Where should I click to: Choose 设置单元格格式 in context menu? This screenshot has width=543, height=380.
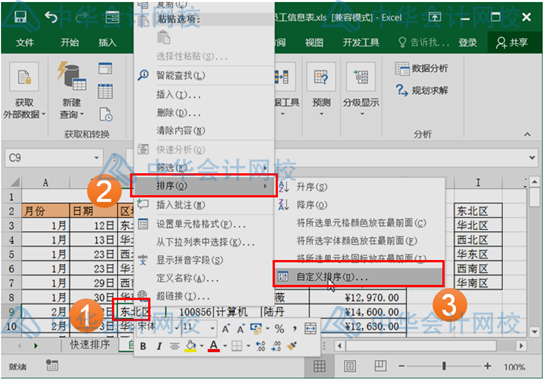point(204,224)
